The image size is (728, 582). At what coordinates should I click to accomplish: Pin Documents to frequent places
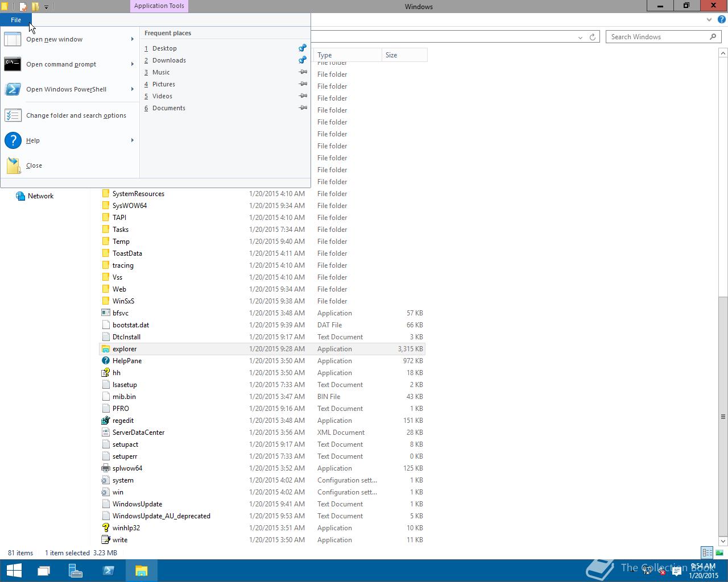tap(303, 108)
